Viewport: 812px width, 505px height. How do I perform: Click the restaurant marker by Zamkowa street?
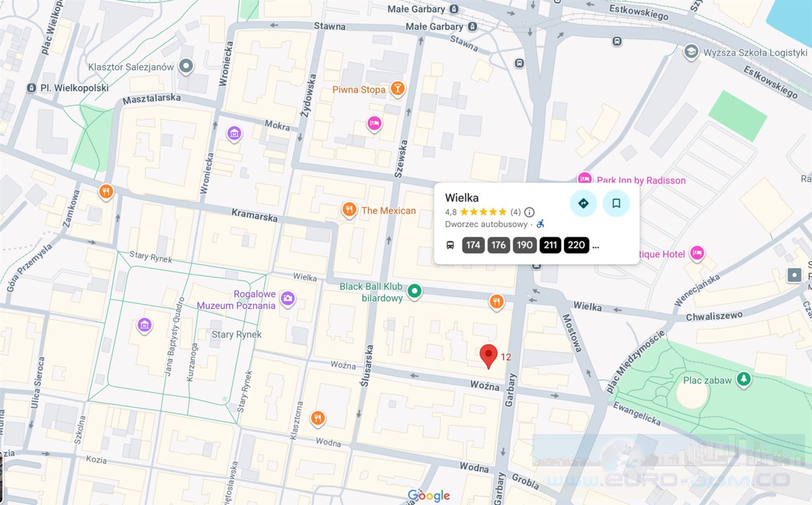tap(106, 191)
